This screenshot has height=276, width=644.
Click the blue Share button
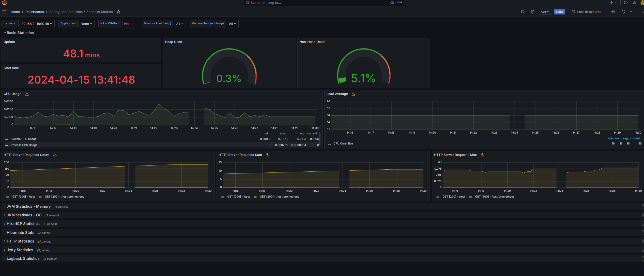click(x=559, y=12)
